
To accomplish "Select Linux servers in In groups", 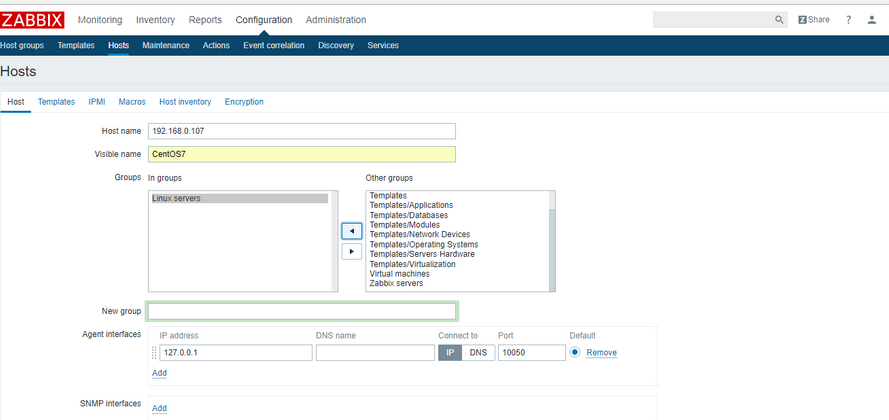I will click(240, 198).
